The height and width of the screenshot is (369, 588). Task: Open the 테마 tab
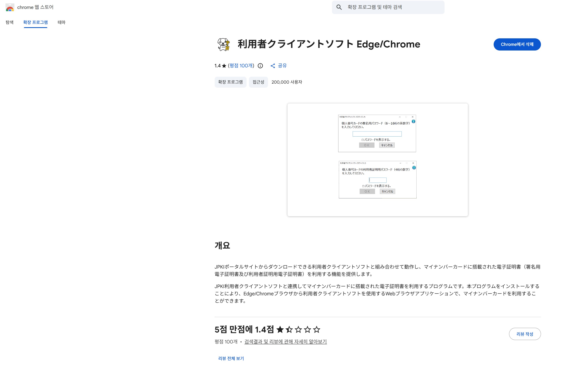61,22
